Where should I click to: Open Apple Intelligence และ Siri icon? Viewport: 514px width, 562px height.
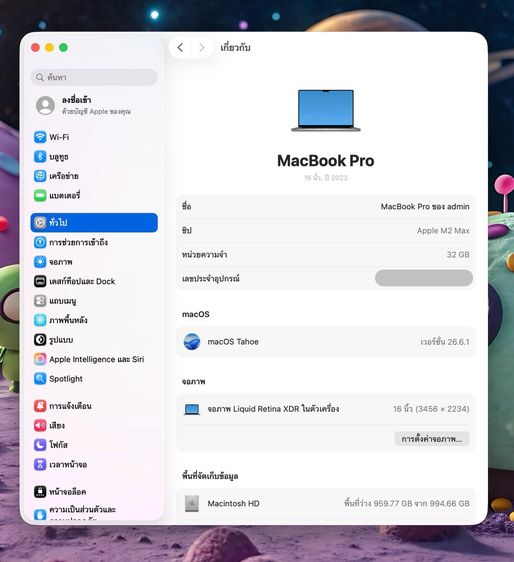(x=40, y=359)
